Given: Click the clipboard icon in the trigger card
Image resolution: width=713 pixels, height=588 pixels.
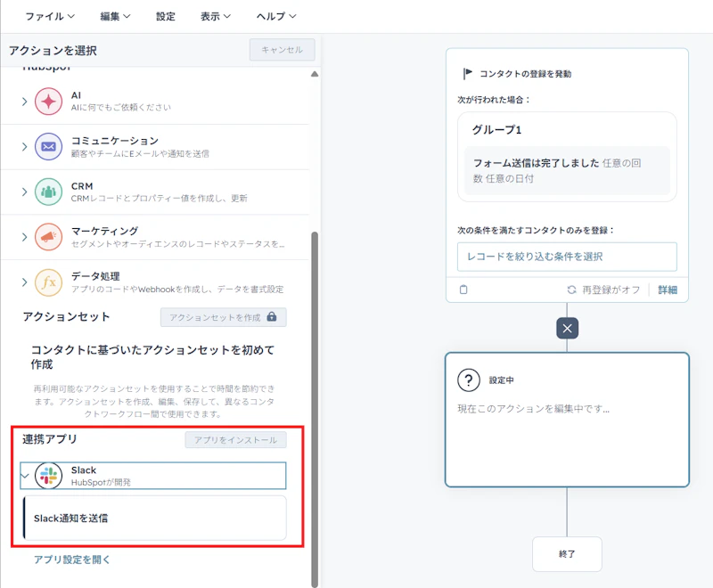Looking at the screenshot, I should pos(463,290).
